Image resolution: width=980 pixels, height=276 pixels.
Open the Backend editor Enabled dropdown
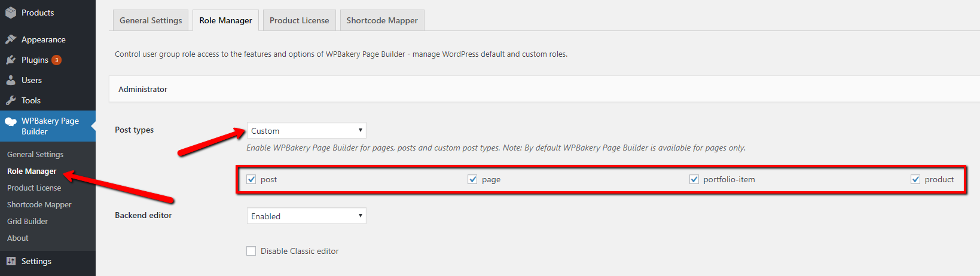coord(307,216)
